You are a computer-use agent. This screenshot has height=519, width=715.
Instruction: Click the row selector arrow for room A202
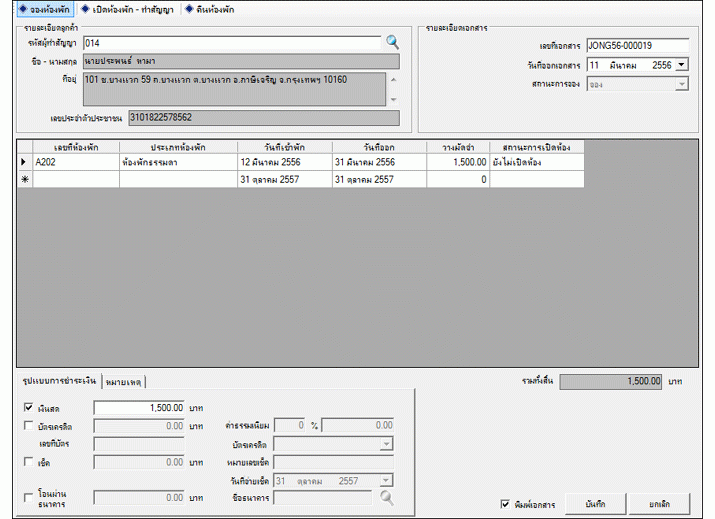point(24,161)
